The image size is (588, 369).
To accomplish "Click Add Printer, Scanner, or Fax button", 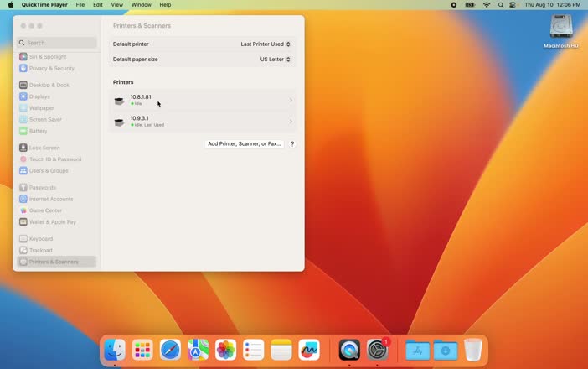I will click(x=244, y=144).
